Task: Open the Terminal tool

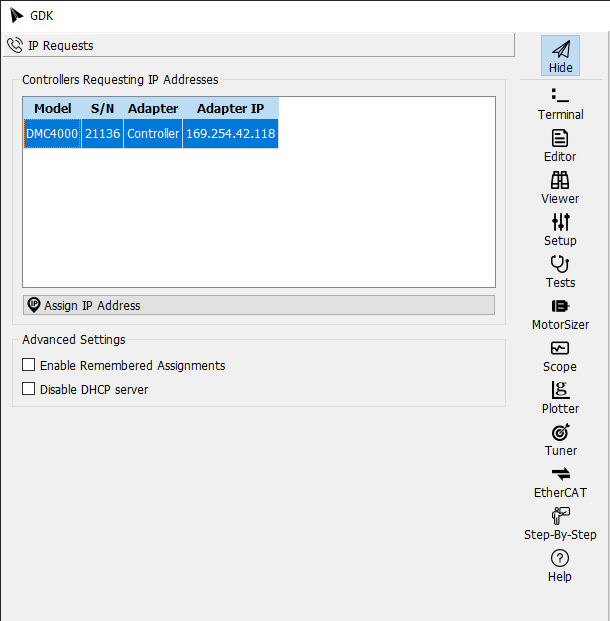Action: [x=560, y=103]
